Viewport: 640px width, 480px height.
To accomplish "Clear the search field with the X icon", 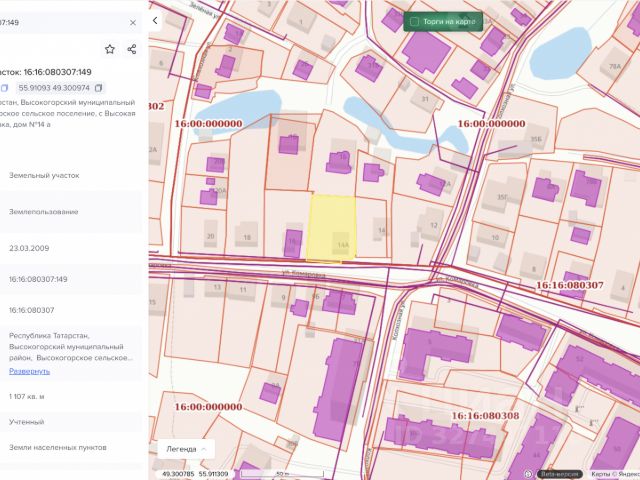I will pyautogui.click(x=133, y=21).
